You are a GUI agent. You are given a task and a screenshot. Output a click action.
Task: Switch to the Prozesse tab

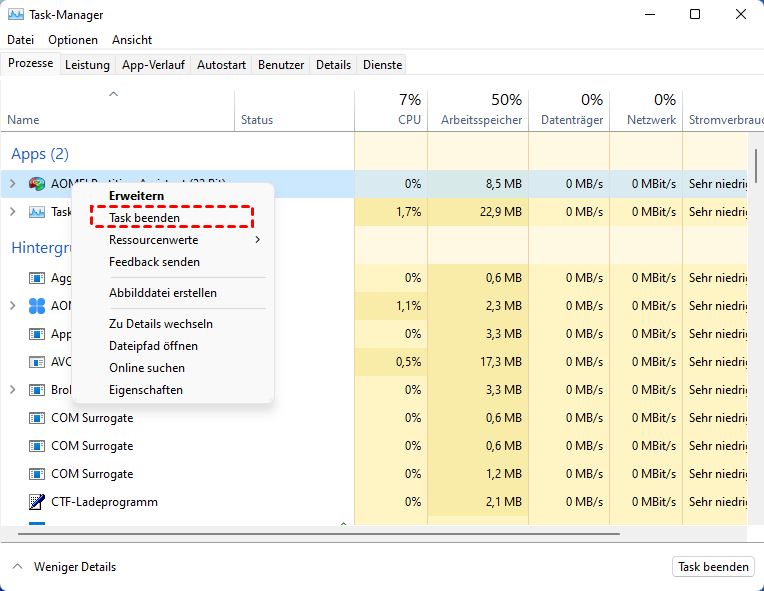31,63
